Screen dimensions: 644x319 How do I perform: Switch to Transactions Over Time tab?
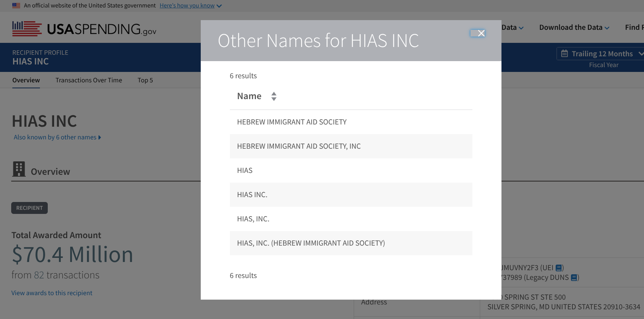tap(89, 80)
